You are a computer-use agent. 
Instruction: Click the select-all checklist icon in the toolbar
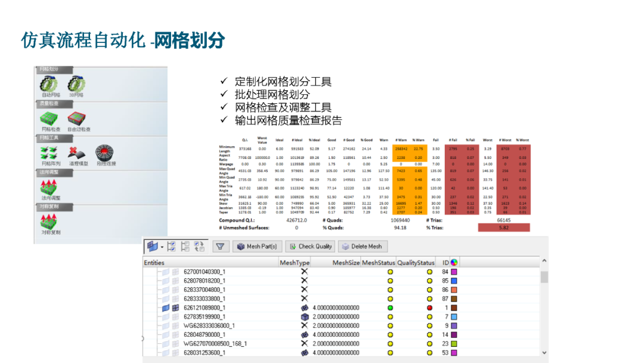[172, 246]
